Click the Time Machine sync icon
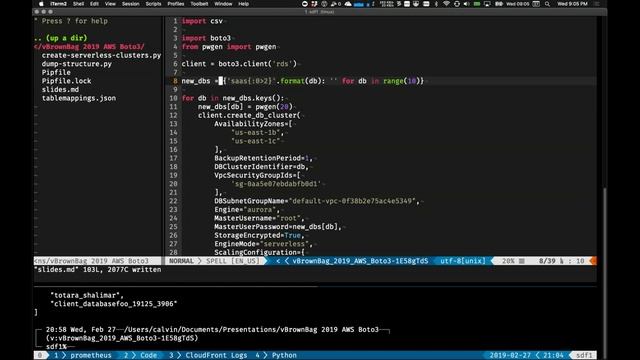This screenshot has width=640, height=360. click(456, 4)
